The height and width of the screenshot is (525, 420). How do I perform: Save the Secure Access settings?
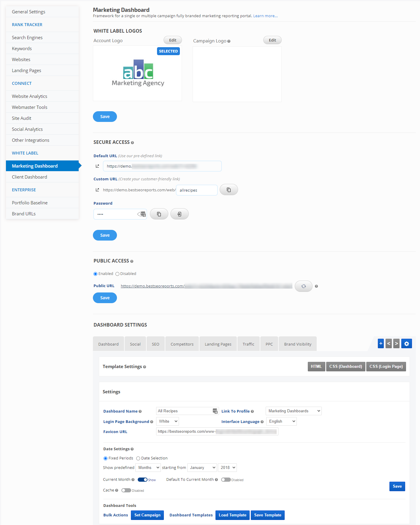pos(105,235)
